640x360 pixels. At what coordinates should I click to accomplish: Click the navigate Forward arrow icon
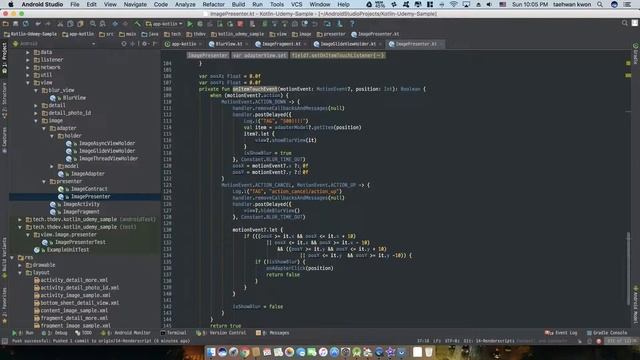click(125, 24)
